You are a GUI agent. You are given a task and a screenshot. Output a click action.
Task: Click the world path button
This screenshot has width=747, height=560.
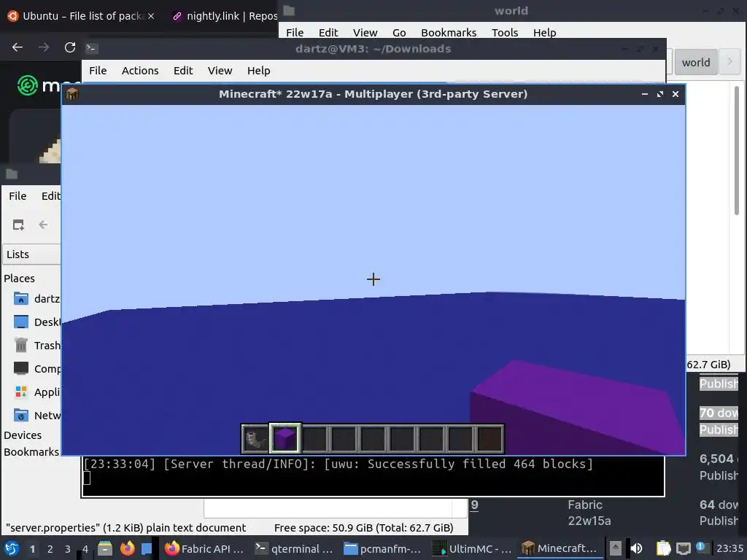695,63
